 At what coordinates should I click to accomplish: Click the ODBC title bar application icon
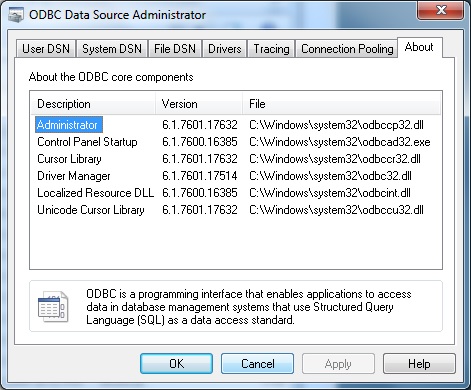point(16,15)
